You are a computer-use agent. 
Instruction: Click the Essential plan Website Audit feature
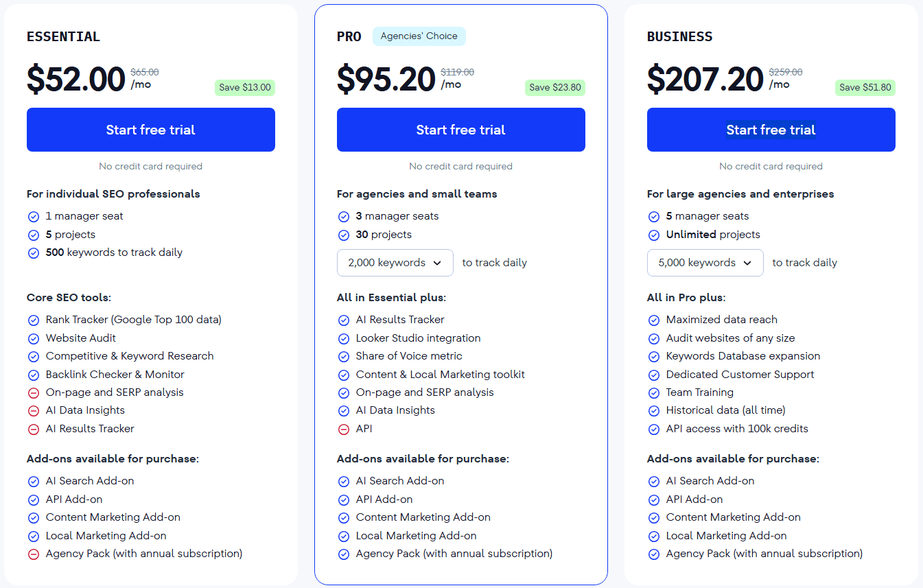click(x=81, y=338)
